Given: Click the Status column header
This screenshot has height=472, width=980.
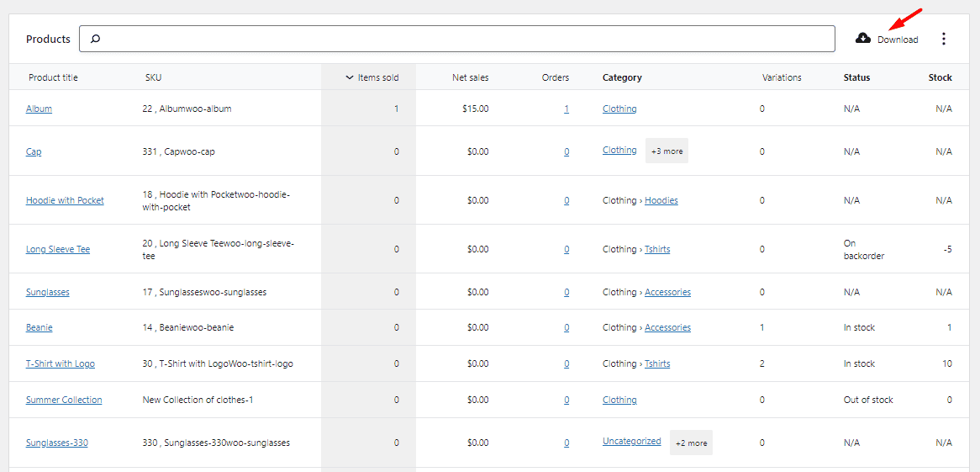Looking at the screenshot, I should (x=857, y=77).
